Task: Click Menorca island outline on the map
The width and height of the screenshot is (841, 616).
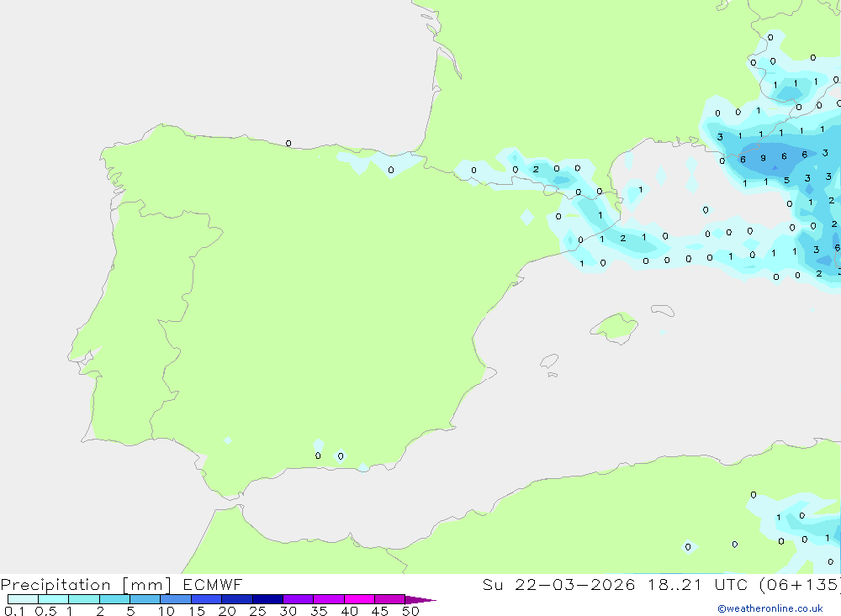Action: tap(663, 310)
